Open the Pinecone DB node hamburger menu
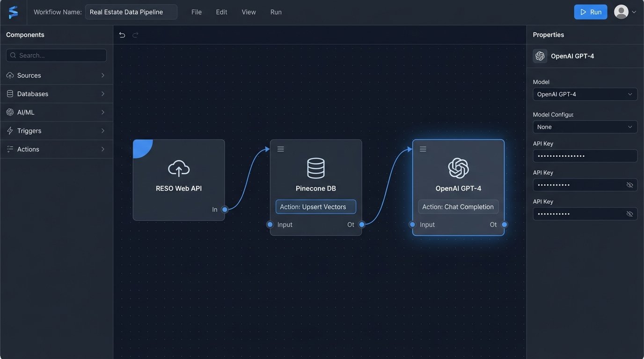644x359 pixels. point(280,149)
